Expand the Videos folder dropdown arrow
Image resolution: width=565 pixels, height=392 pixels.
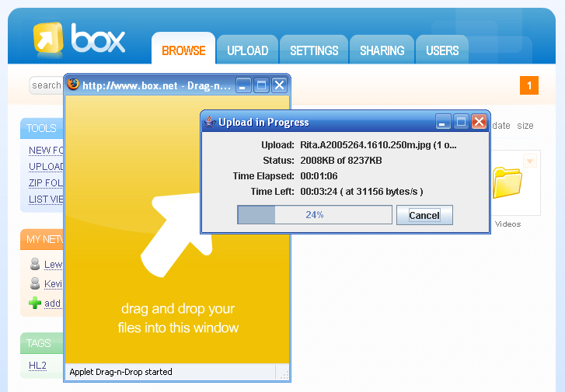click(x=531, y=161)
